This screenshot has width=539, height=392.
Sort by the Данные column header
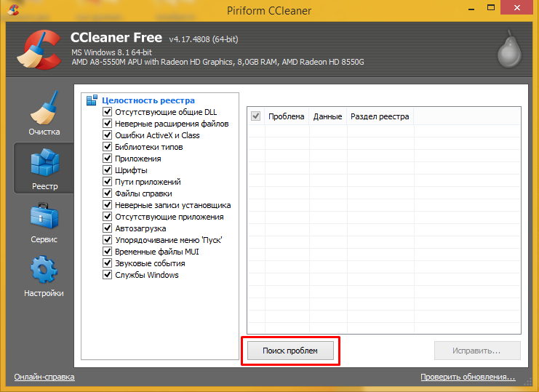pyautogui.click(x=327, y=116)
